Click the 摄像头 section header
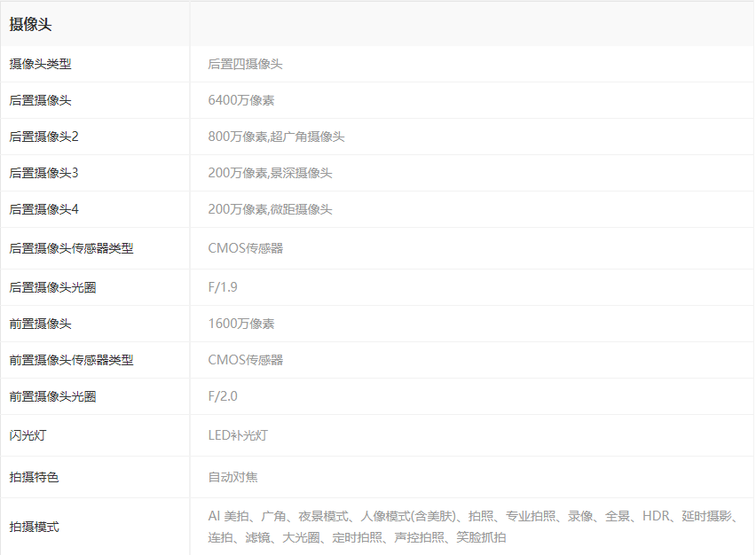 31,25
